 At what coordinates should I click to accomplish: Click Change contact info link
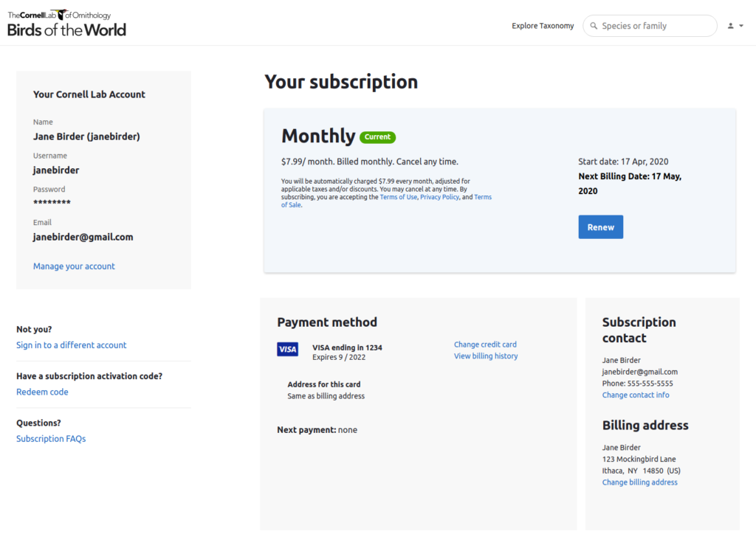coord(636,395)
